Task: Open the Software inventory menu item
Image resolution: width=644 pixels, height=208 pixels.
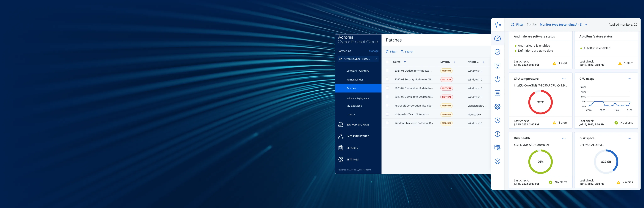Action: point(358,71)
